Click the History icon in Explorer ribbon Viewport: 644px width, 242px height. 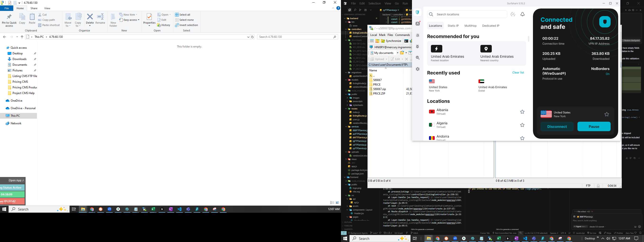[x=164, y=25]
